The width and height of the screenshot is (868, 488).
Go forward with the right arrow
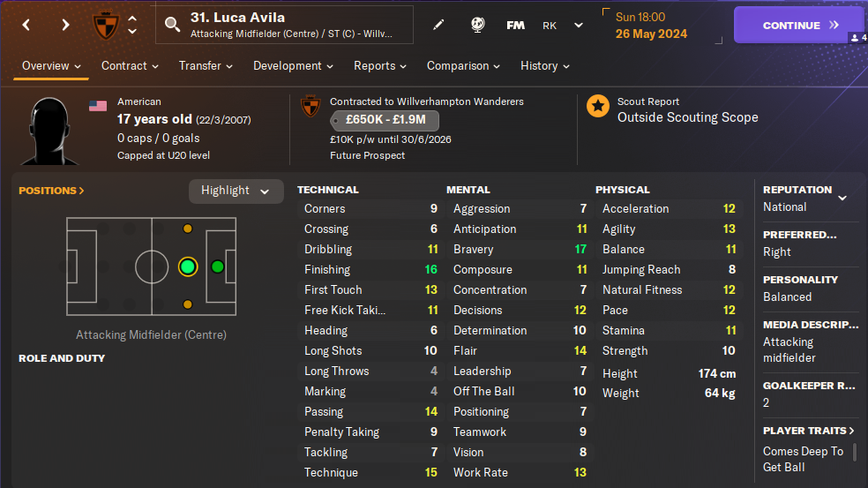(65, 25)
